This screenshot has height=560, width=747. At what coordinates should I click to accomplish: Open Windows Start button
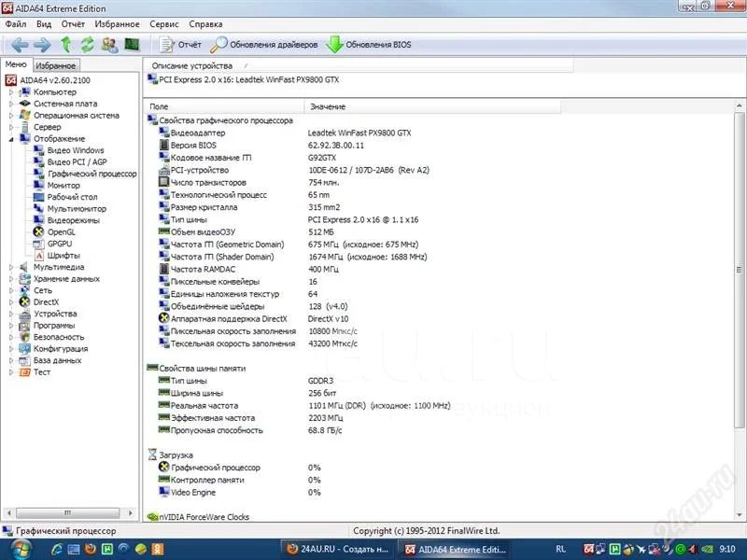[20, 550]
